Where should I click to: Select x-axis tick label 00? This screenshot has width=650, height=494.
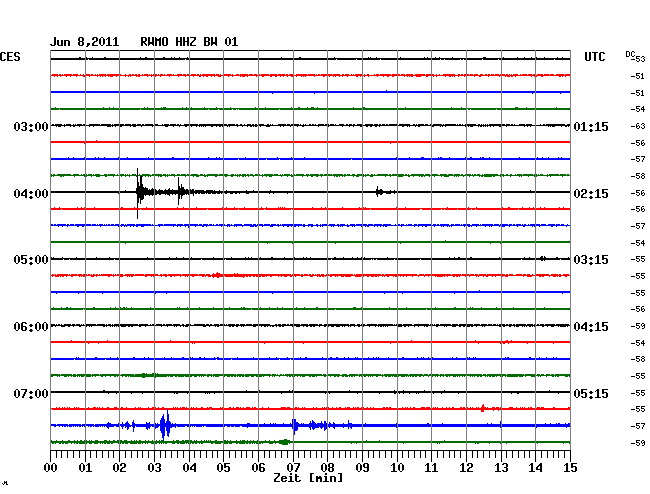(51, 467)
